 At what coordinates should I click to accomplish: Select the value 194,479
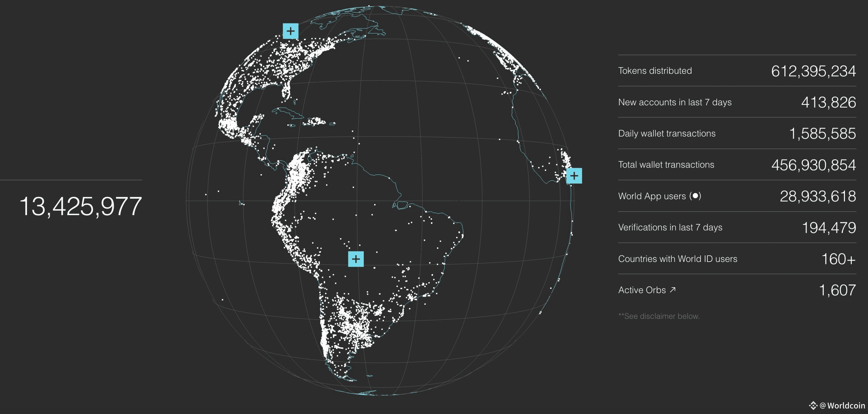click(x=829, y=228)
